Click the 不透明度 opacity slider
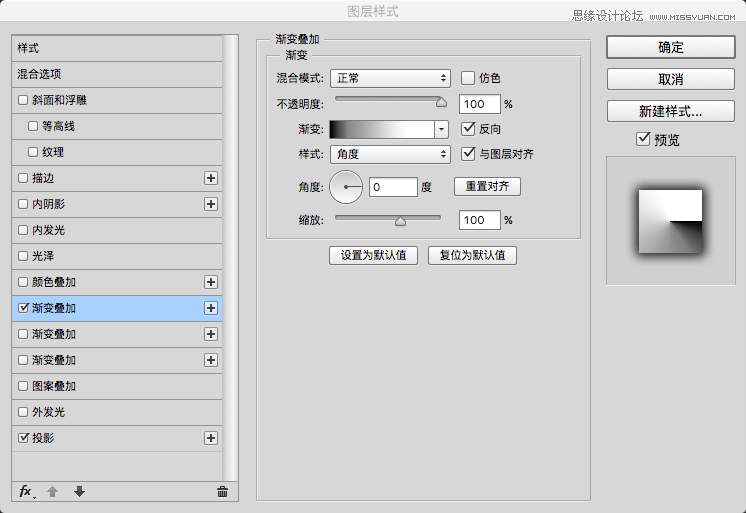This screenshot has height=513, width=746. pos(391,100)
